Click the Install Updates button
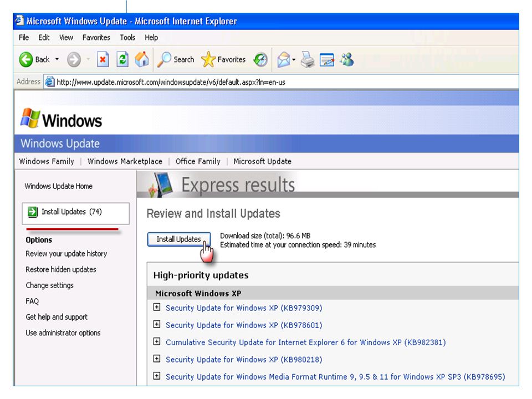Screen dimensions: 532x399 click(179, 239)
